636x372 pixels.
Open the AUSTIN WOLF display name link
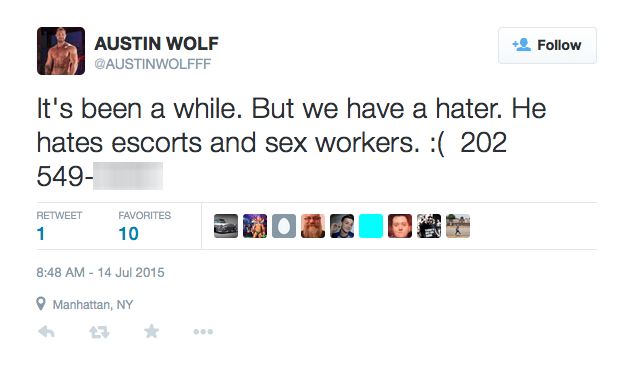click(157, 43)
